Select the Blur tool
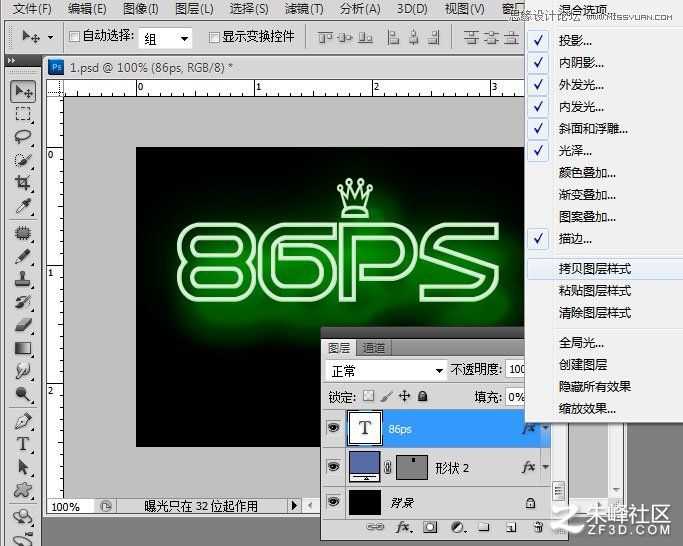The width and height of the screenshot is (683, 546). click(x=23, y=371)
